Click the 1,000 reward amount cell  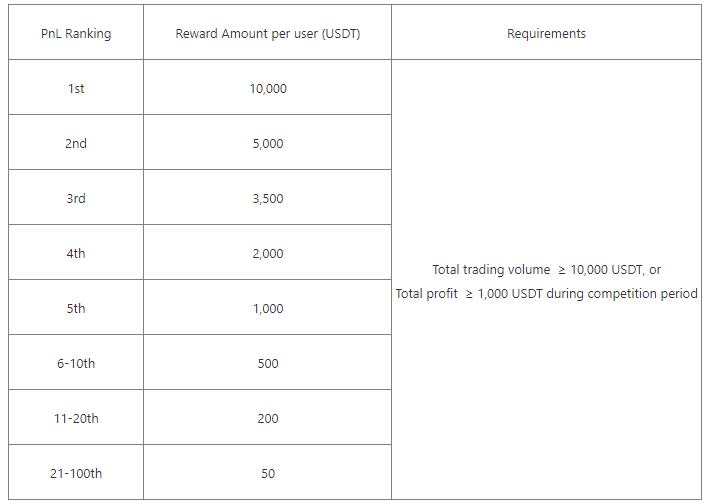(x=268, y=309)
